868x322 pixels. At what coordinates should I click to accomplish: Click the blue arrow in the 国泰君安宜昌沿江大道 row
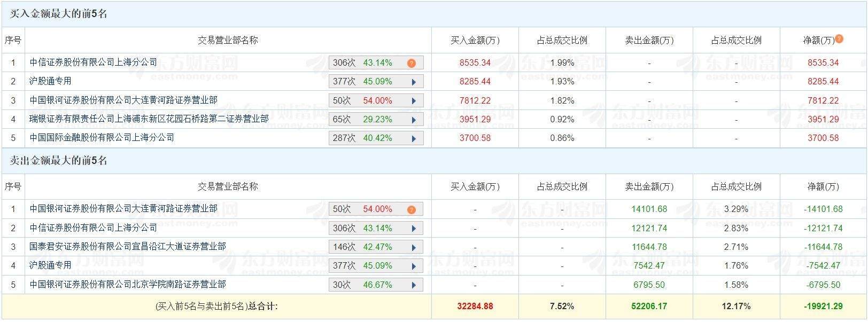click(x=414, y=247)
